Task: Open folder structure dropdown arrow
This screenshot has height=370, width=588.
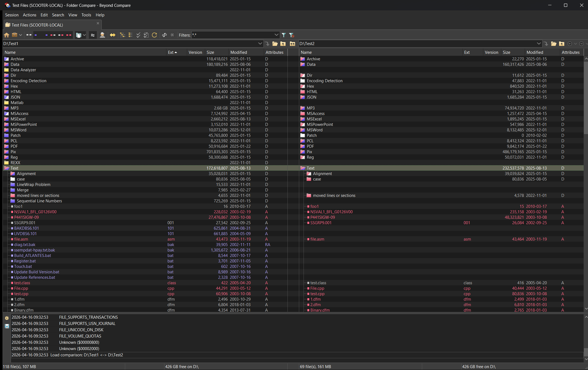Action: tap(84, 35)
